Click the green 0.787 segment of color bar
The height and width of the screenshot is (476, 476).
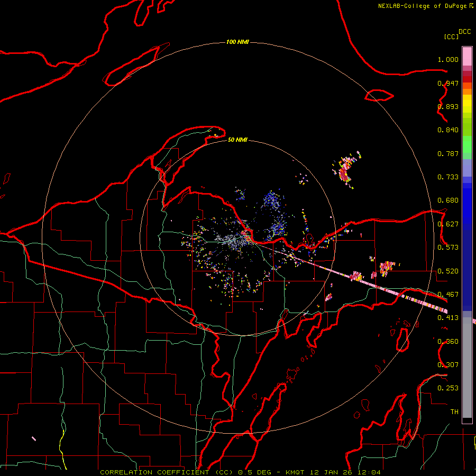467,147
